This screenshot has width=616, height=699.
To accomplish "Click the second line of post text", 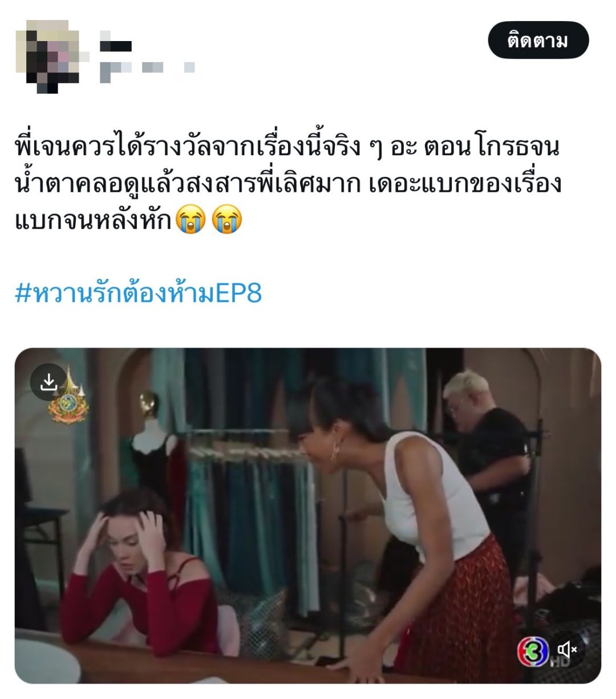I will [288, 184].
